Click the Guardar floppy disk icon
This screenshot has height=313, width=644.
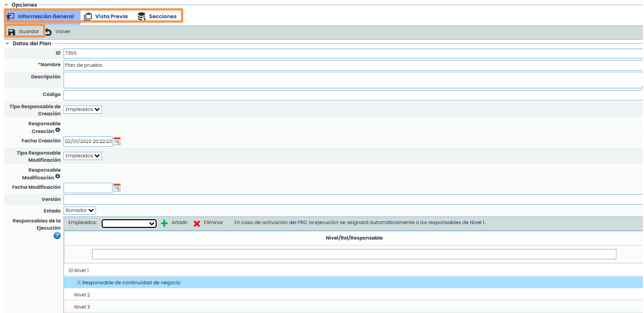[x=12, y=32]
